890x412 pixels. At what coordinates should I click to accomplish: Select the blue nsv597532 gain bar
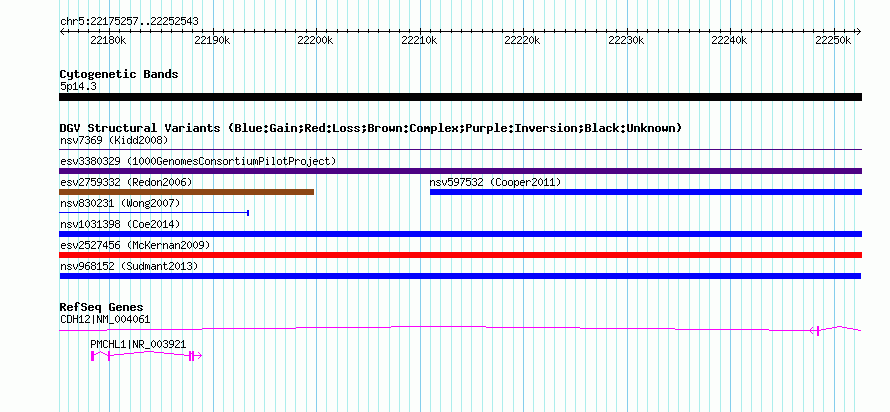pos(646,192)
